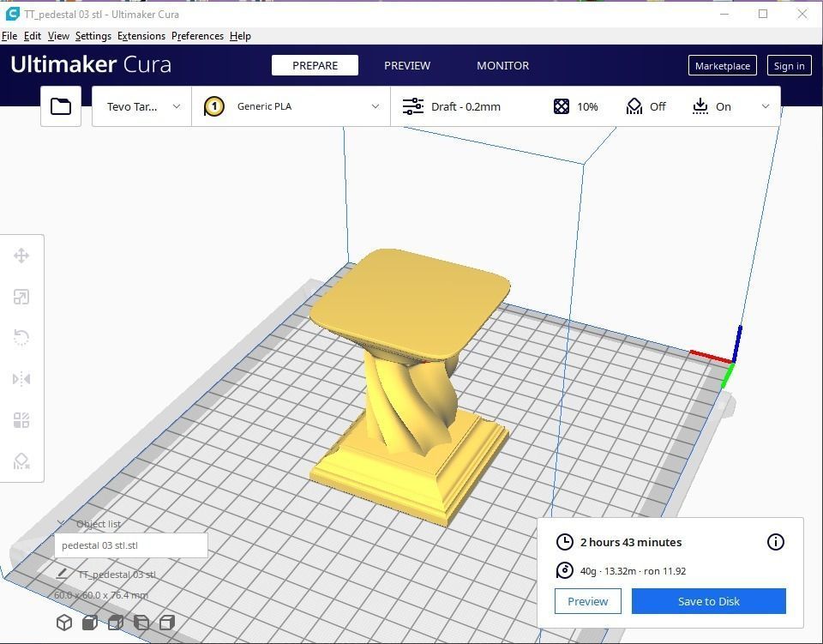Click the print time info icon
Screen dimensions: 823x644
tap(775, 542)
